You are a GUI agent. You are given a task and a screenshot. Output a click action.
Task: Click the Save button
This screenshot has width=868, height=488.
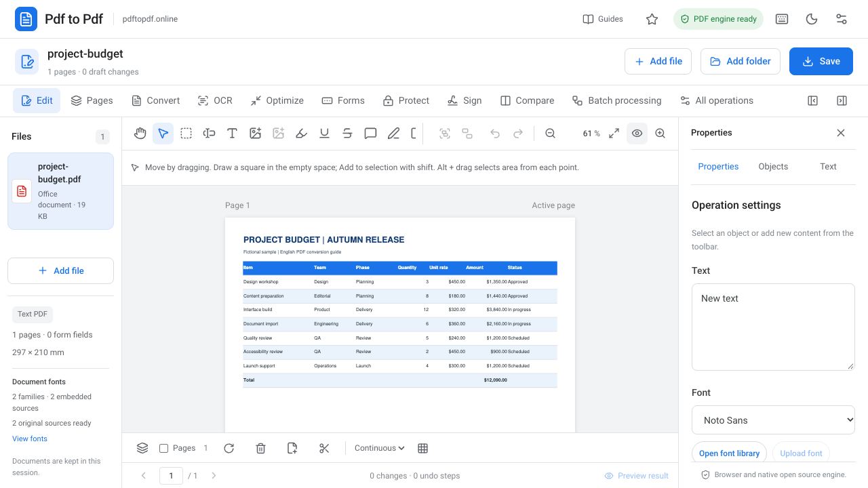tap(821, 61)
